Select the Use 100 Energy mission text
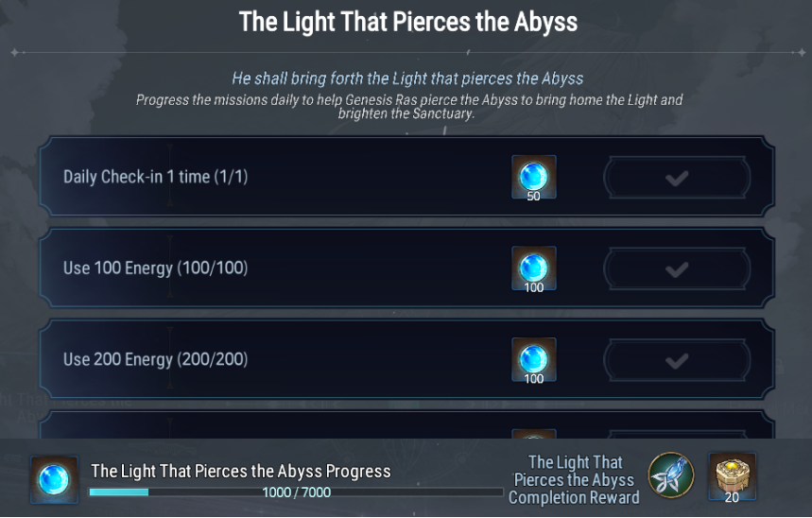 click(x=155, y=268)
